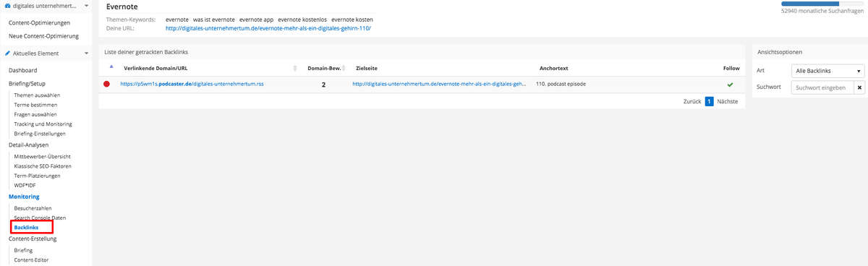The height and width of the screenshot is (266, 868).
Task: Open Fragen auswählen
Action: click(35, 114)
